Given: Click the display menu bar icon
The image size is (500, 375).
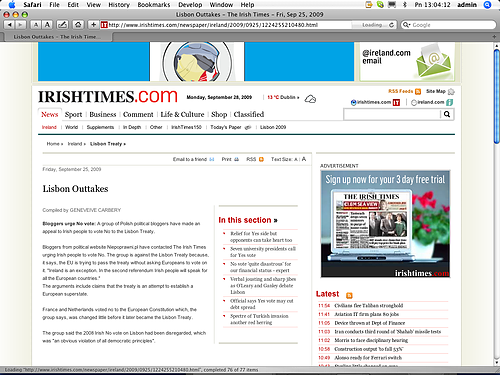Looking at the screenshot, I should pyautogui.click(x=392, y=5).
